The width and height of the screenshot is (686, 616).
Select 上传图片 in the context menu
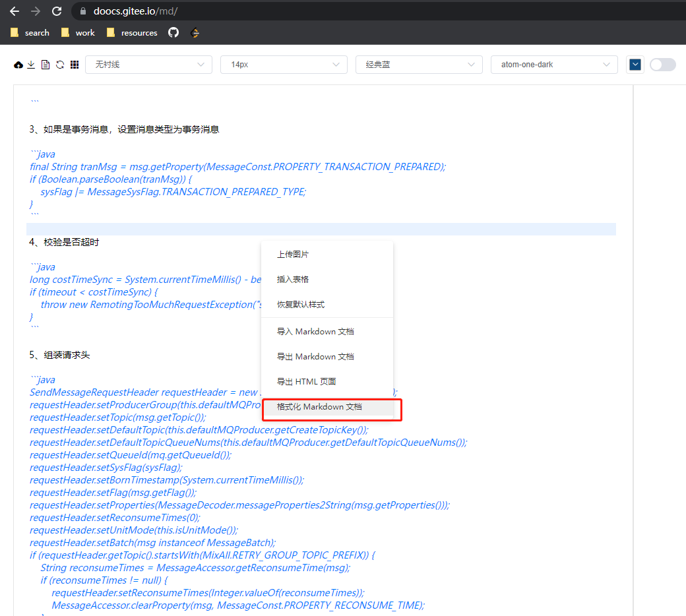coord(327,255)
